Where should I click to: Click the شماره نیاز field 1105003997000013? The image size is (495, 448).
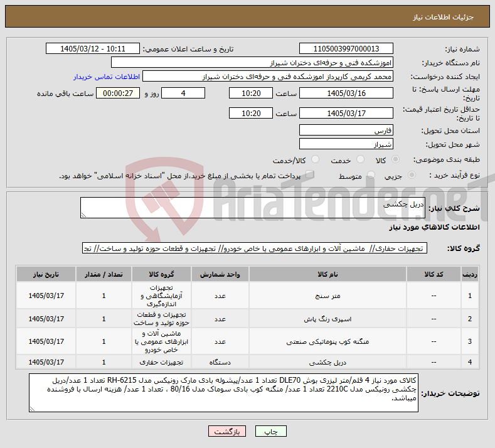[x=346, y=48]
